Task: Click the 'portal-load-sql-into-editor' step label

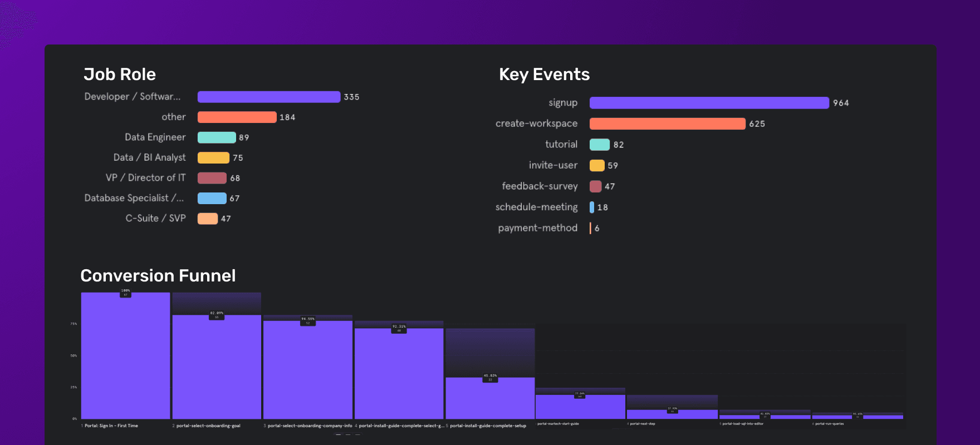Action: coord(743,424)
